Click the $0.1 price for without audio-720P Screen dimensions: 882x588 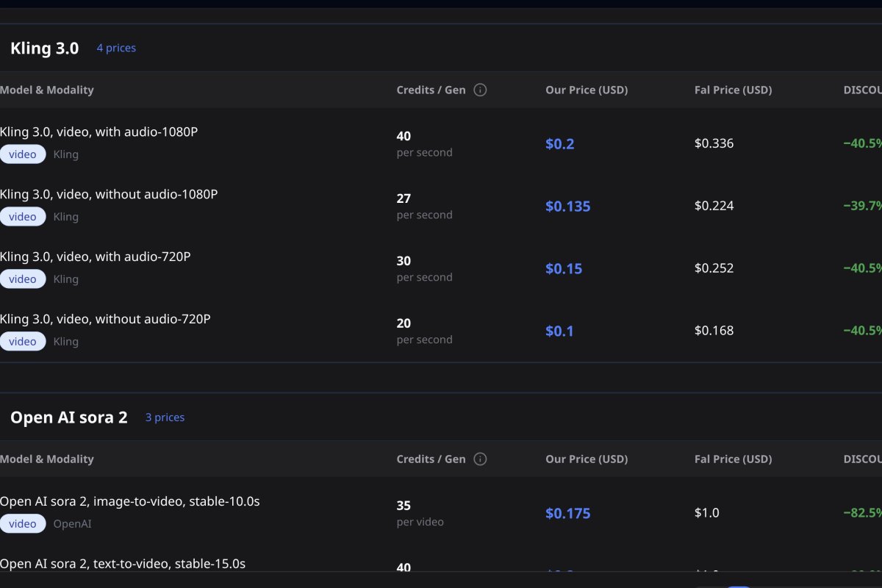(559, 331)
